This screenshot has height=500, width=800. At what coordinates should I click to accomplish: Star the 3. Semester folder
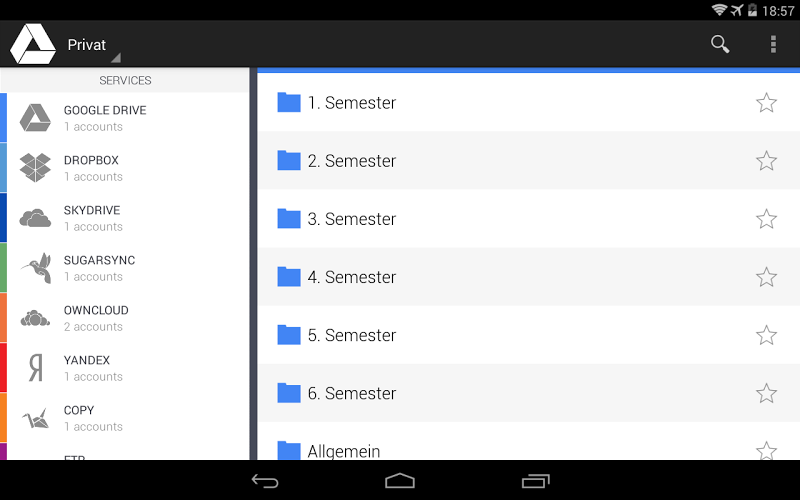pyautogui.click(x=766, y=219)
